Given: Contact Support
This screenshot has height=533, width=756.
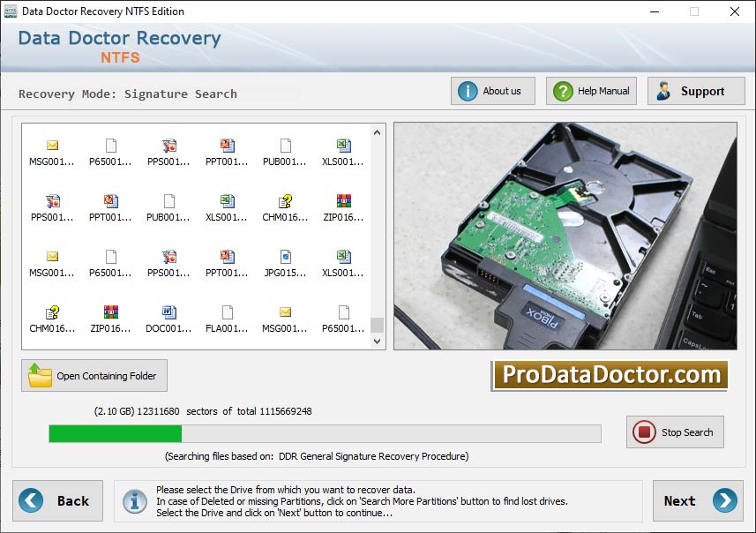Looking at the screenshot, I should pyautogui.click(x=696, y=90).
